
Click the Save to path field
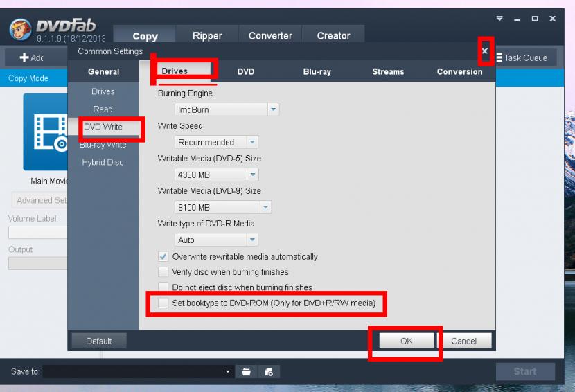coord(139,372)
